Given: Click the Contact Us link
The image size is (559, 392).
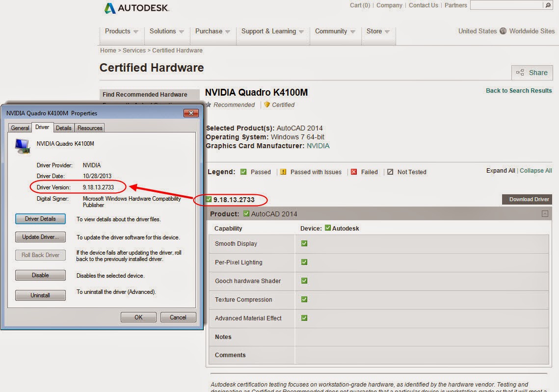Looking at the screenshot, I should (x=424, y=5).
